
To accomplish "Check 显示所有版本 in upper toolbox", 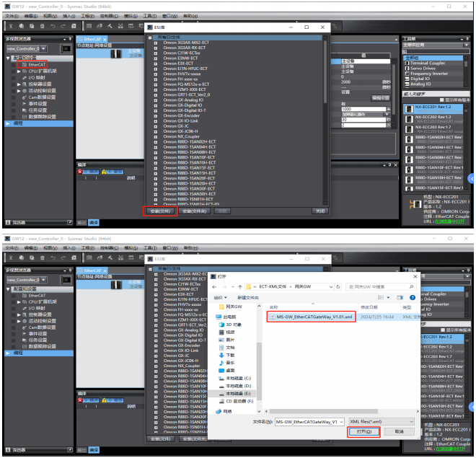I will pos(442,100).
